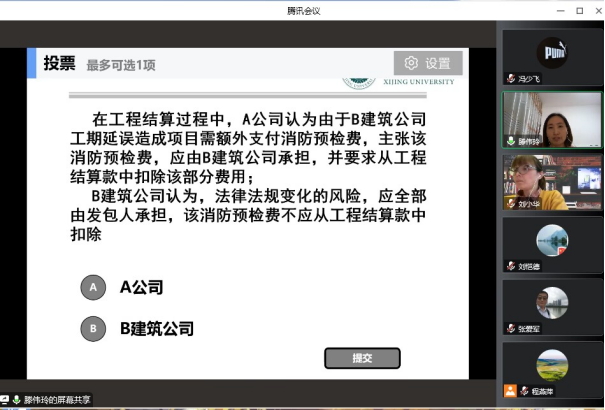Click orange host icon beside 程高坤
Viewport: 605px width, 410px height.
tap(511, 390)
